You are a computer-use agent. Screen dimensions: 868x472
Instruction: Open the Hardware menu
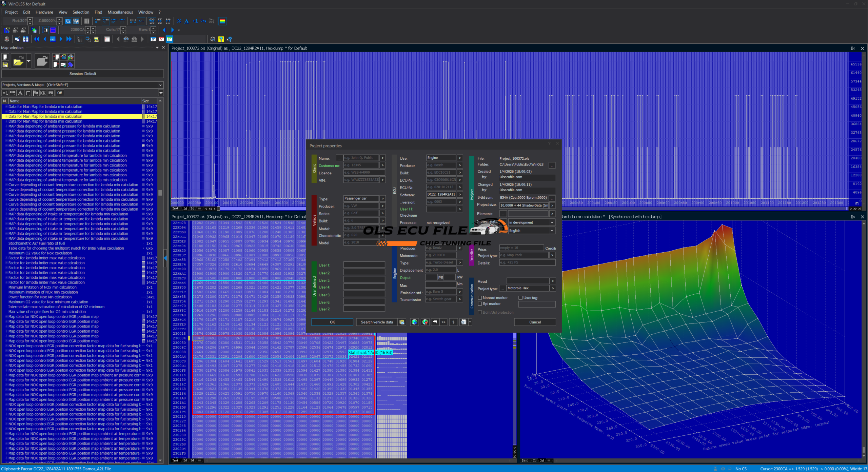coord(44,12)
